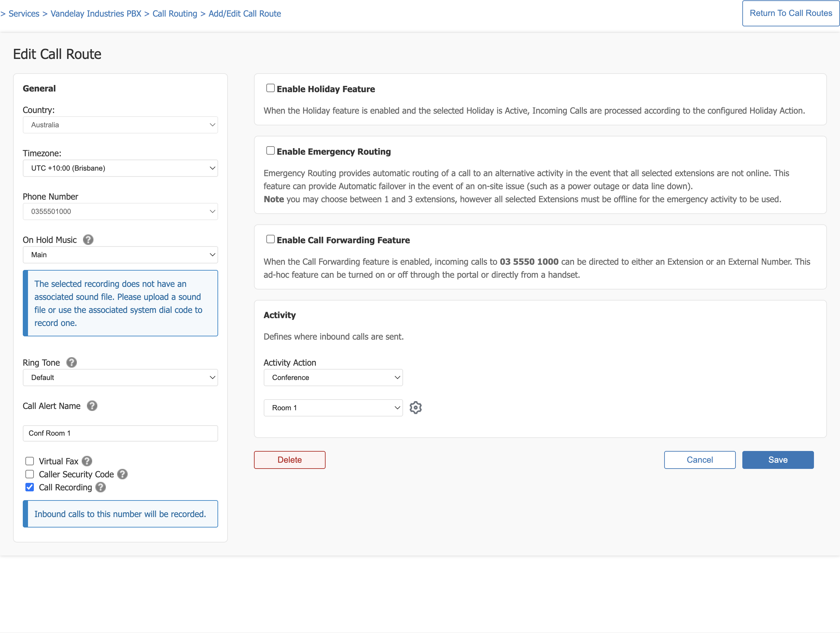Click the Delete button
Viewport: 840px width, 633px height.
pos(289,459)
